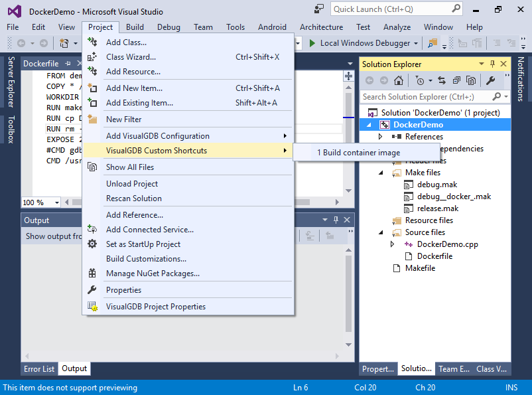
Task: Toggle pin on the Dockerfile tab
Action: (x=68, y=64)
